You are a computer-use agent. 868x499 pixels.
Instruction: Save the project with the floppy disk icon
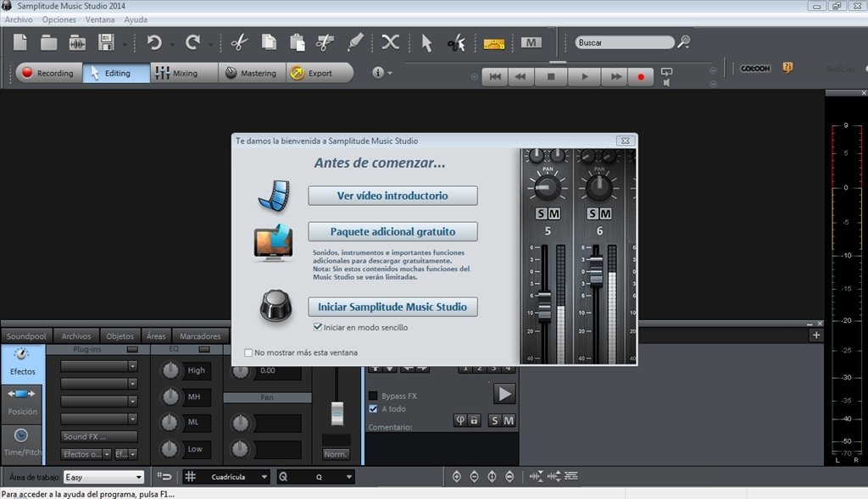click(x=106, y=42)
